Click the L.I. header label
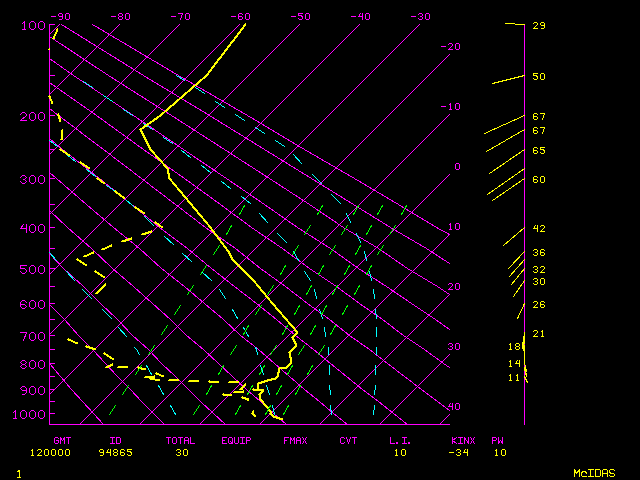 (x=400, y=440)
